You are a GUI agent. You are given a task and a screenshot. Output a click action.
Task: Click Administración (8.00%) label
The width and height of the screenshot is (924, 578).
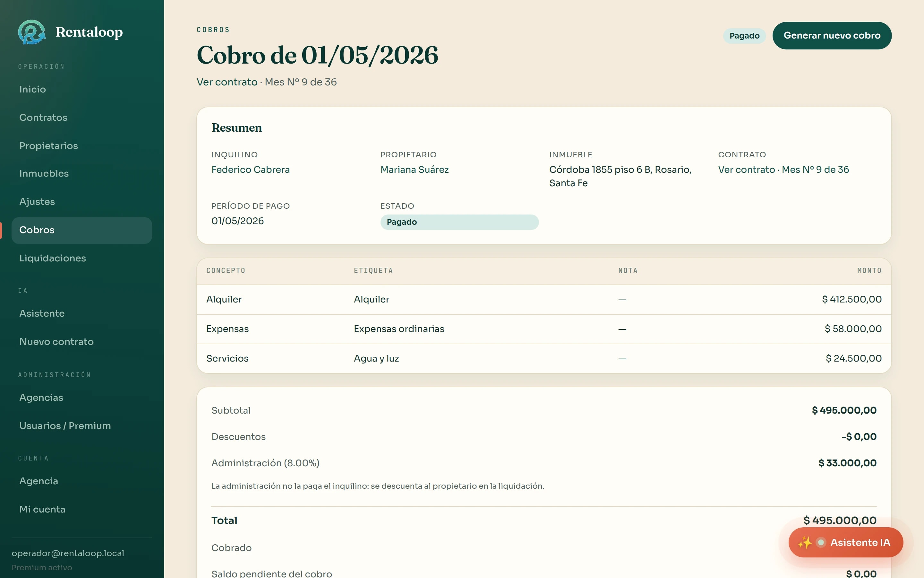(265, 463)
